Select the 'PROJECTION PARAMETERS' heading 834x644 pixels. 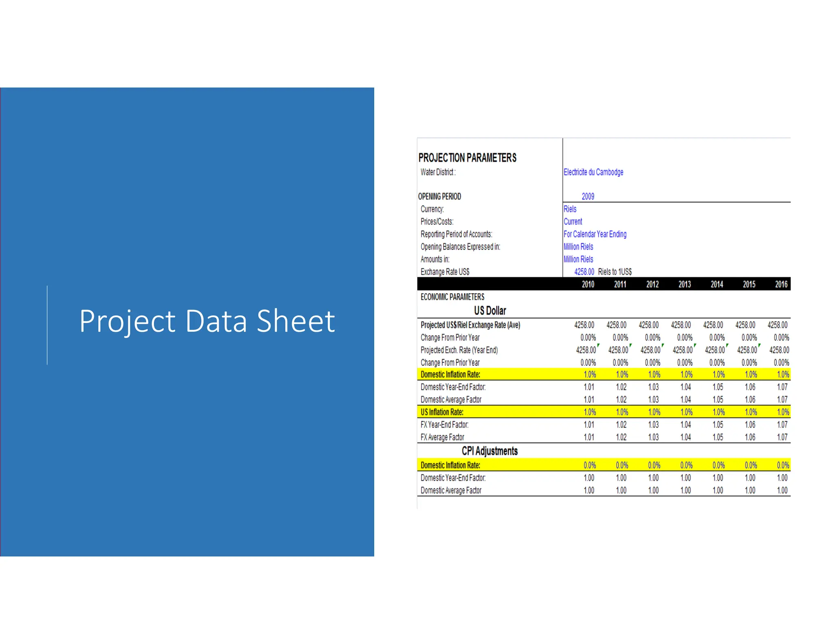(467, 158)
